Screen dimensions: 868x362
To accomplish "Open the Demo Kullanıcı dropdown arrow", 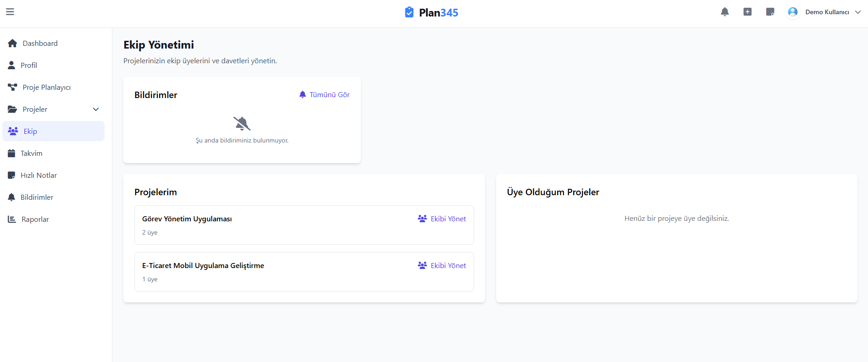I will (x=858, y=12).
